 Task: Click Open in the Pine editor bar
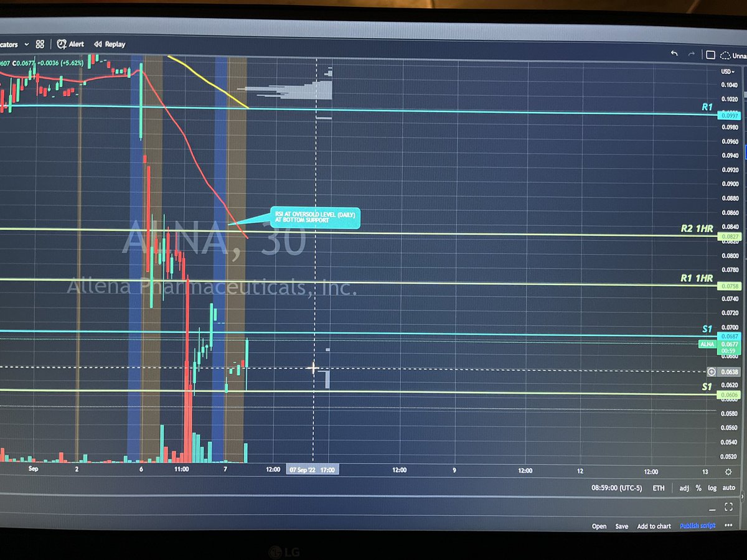(x=599, y=526)
